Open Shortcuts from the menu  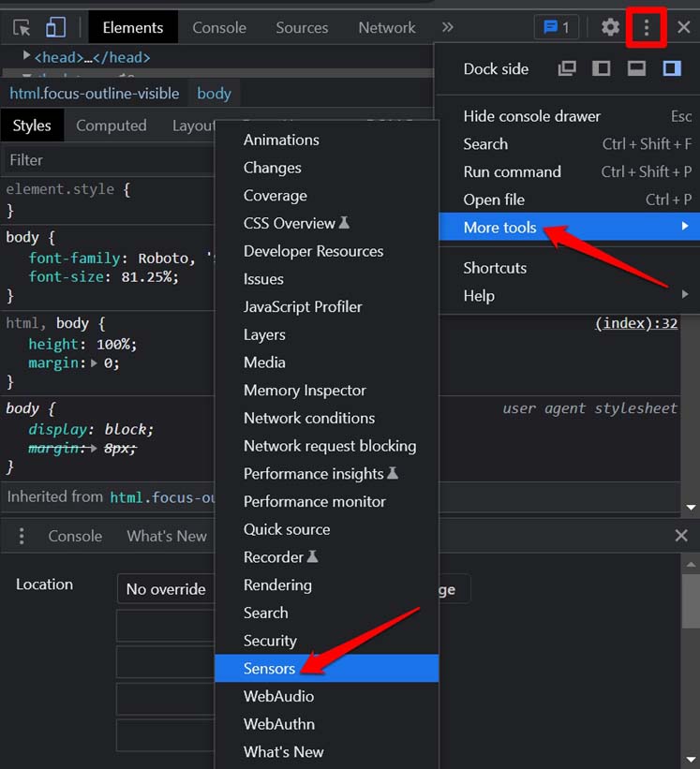click(569, 268)
